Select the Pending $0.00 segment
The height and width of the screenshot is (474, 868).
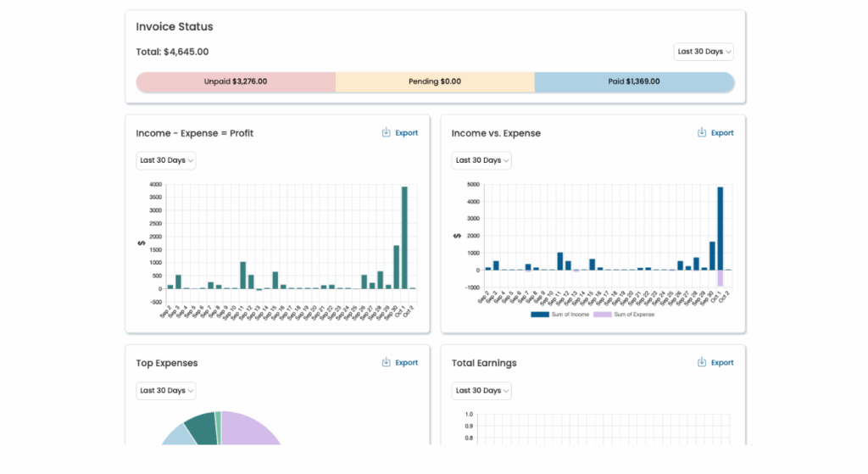(435, 82)
